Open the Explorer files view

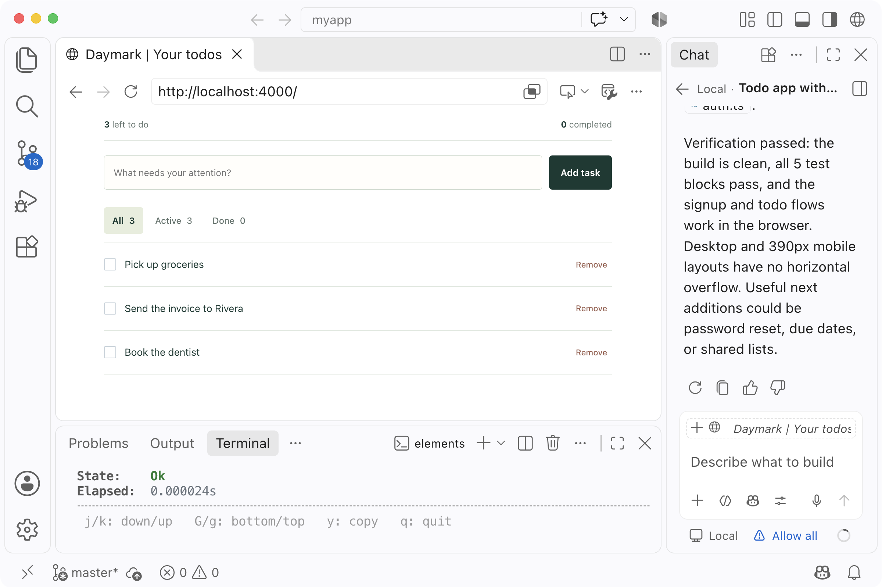(x=26, y=60)
